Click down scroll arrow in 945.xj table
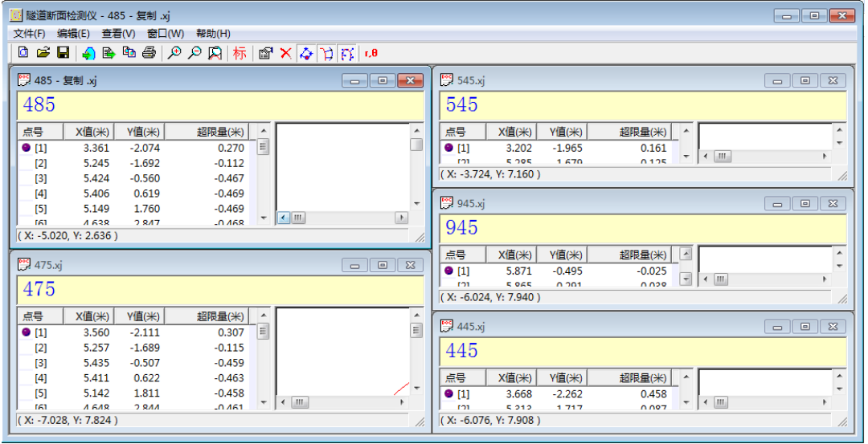This screenshot has height=444, width=868. click(686, 279)
